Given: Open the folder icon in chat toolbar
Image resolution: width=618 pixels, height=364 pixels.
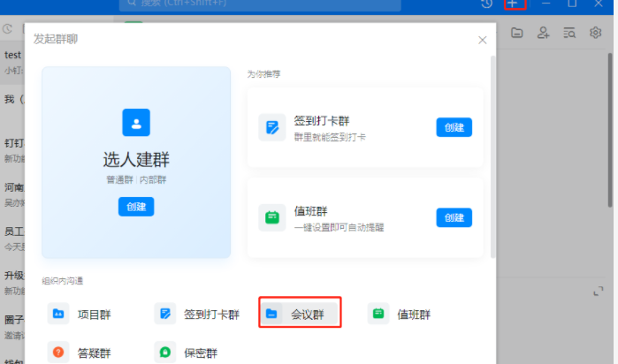Looking at the screenshot, I should tap(516, 33).
